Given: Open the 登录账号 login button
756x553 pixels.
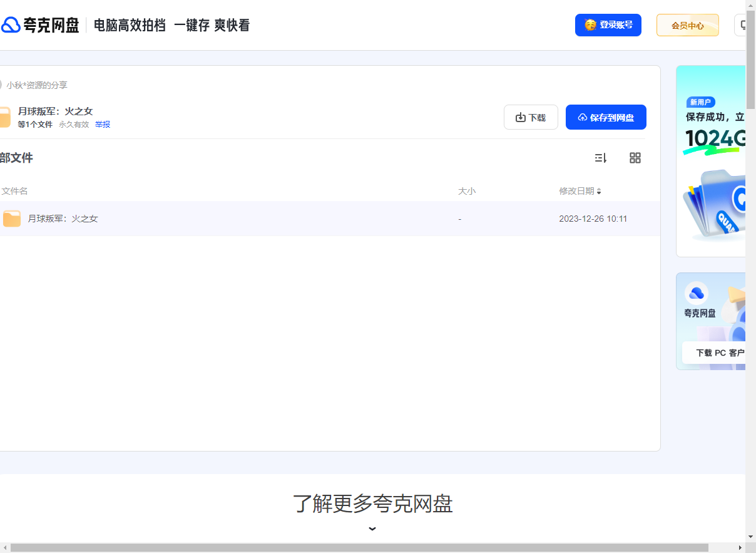Looking at the screenshot, I should click(608, 25).
